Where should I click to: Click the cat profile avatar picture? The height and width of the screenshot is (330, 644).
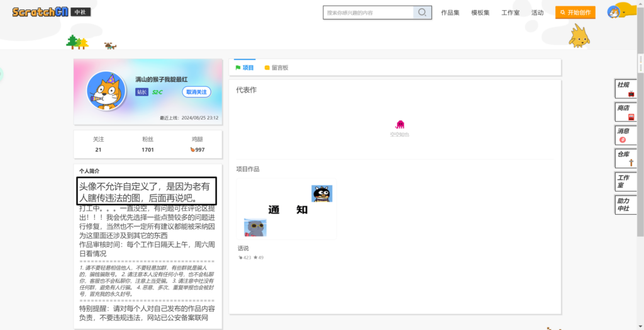tap(106, 91)
